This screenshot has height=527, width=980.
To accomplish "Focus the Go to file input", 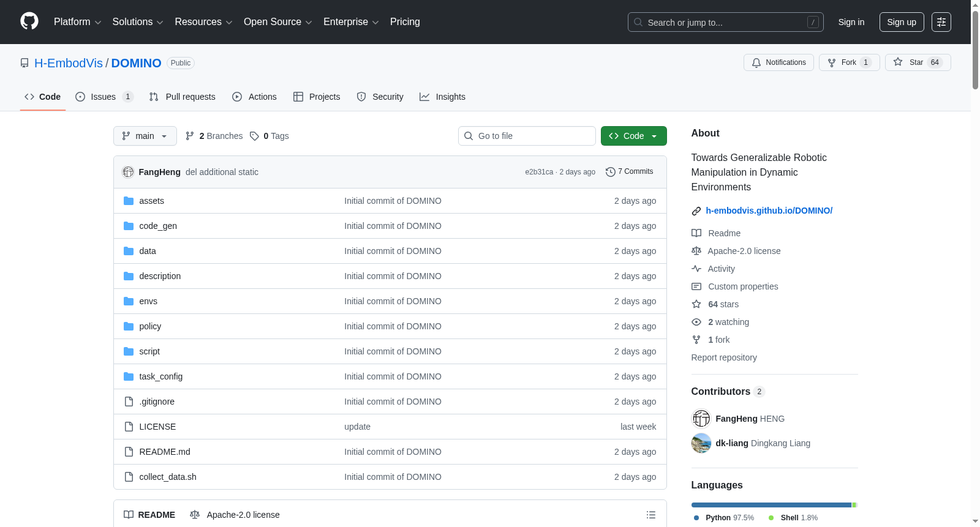I will (x=527, y=136).
